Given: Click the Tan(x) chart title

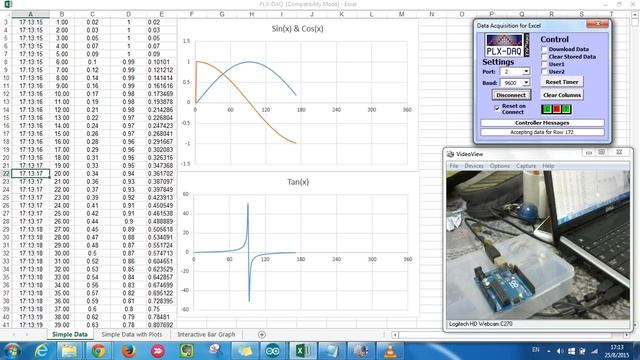Looking at the screenshot, I should coord(298,182).
